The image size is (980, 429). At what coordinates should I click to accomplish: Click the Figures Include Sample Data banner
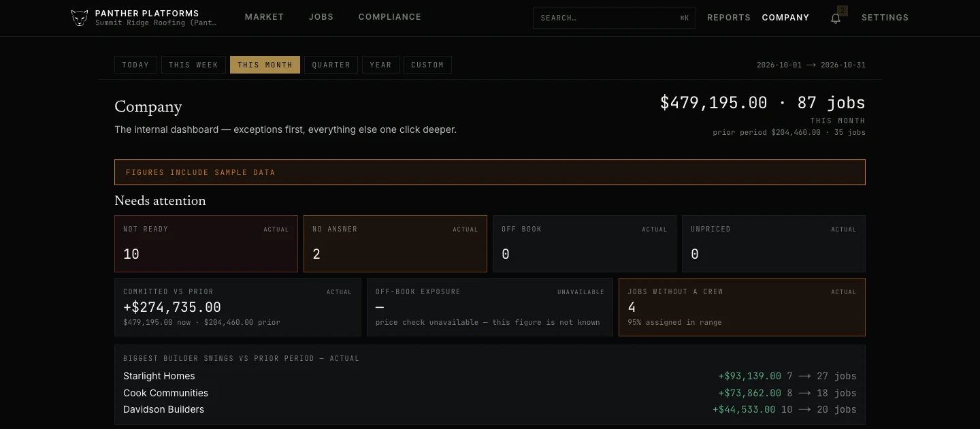[x=490, y=172]
